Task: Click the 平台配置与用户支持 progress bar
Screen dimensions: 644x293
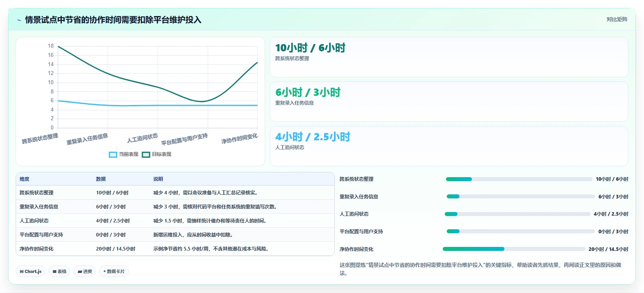Action: point(520,231)
